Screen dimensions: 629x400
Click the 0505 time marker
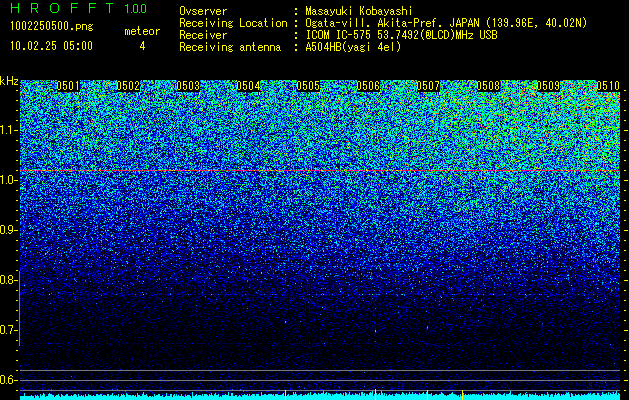pos(308,86)
